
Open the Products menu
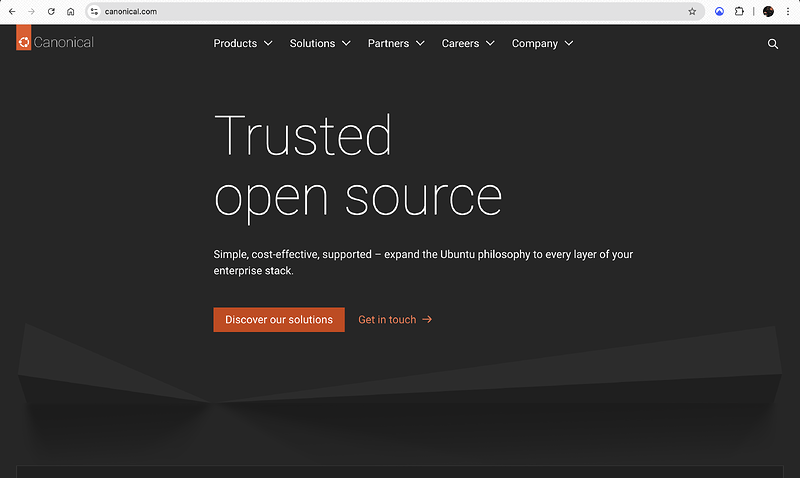pos(243,43)
